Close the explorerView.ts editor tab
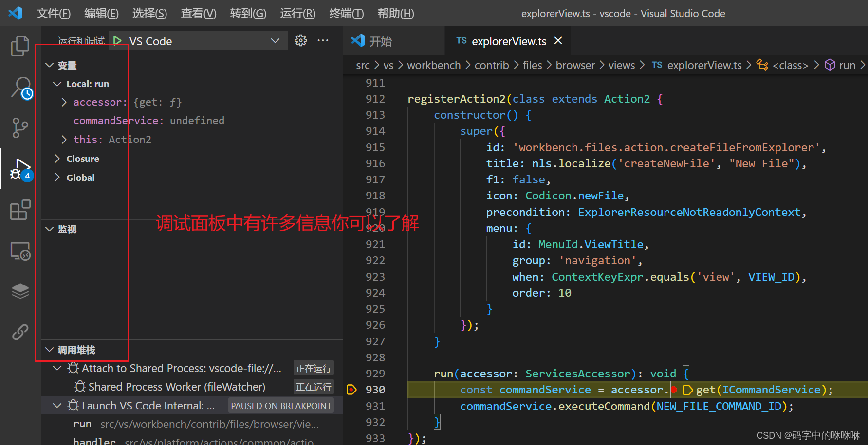This screenshot has height=445, width=868. [558, 40]
